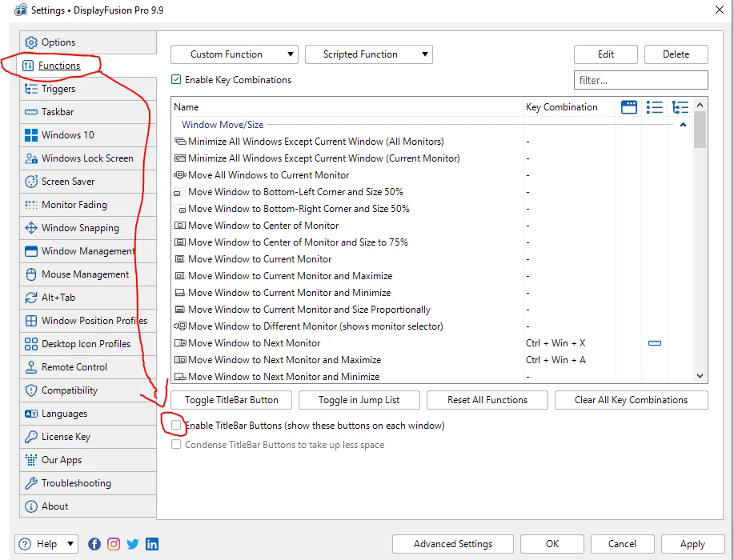Screen dimensions: 734x560
Task: Click the Apply button
Action: tap(692, 544)
